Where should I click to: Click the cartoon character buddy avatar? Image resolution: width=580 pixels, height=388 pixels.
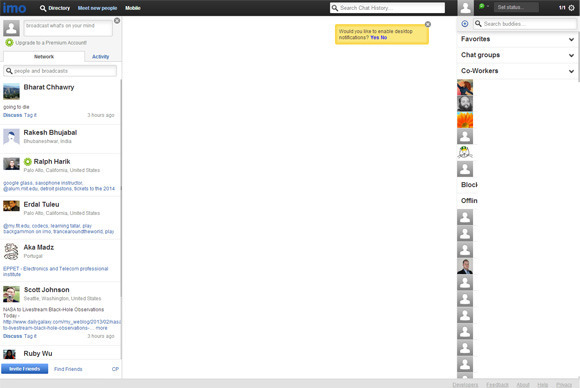coord(465,152)
